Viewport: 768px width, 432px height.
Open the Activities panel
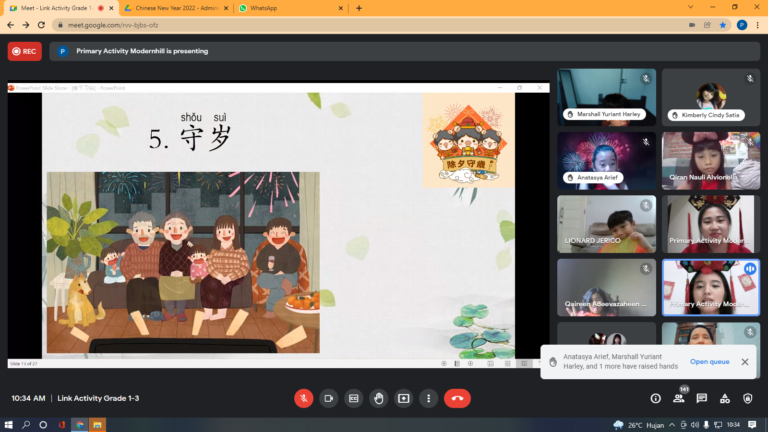point(725,398)
